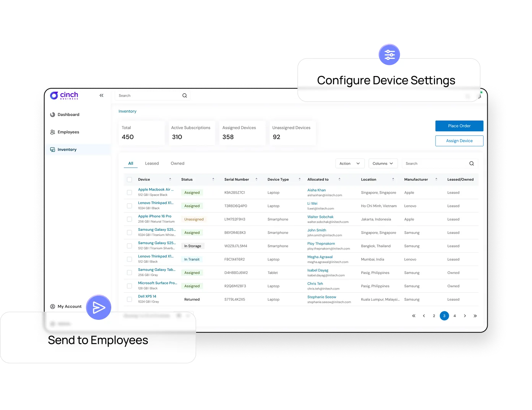The width and height of the screenshot is (532, 410).
Task: Select the Dell XPS 14 row checkbox
Action: (130, 300)
